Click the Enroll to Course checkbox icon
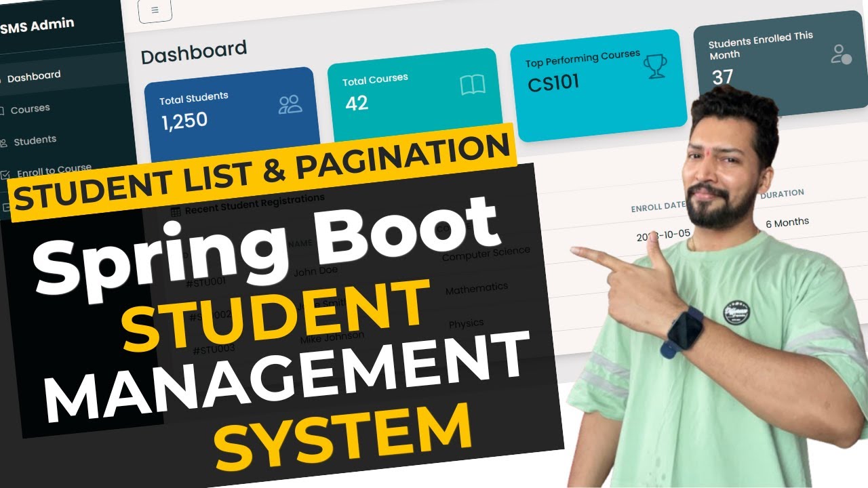This screenshot has height=488, width=868. click(5, 174)
